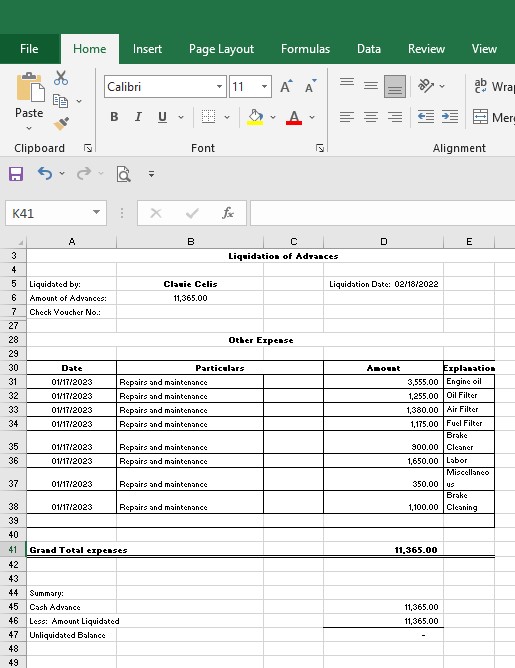Switch to the Formulas tab
Image resolution: width=515 pixels, height=668 pixels.
tap(305, 49)
